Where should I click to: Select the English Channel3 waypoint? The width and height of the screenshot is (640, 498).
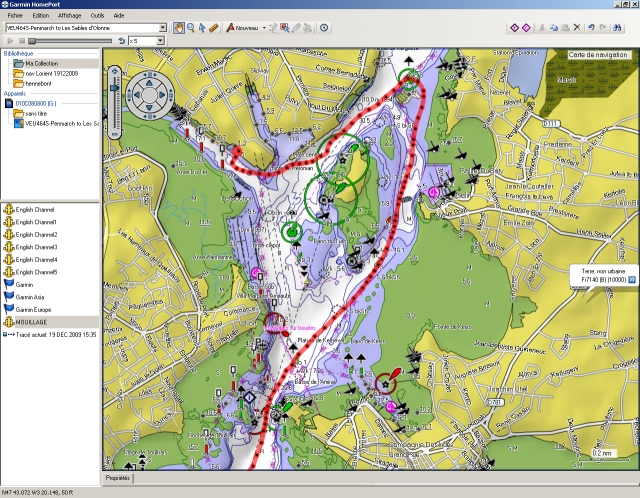(x=36, y=247)
